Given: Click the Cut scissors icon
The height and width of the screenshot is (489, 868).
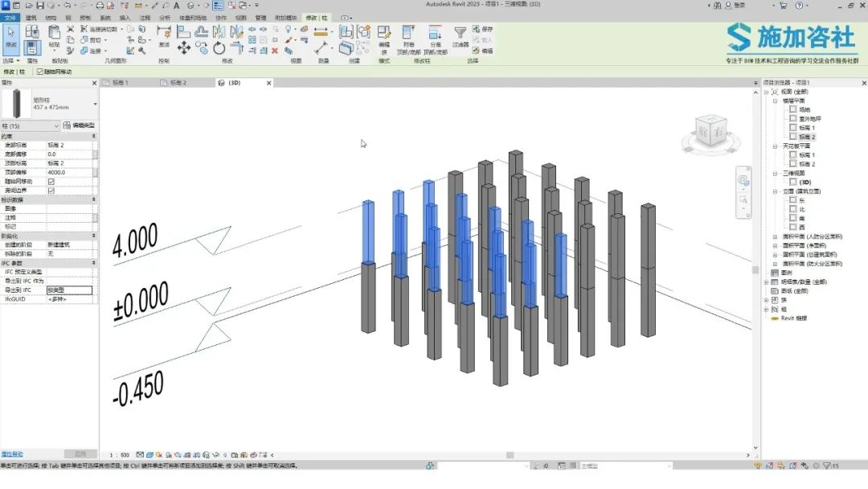Looking at the screenshot, I should 70,29.
